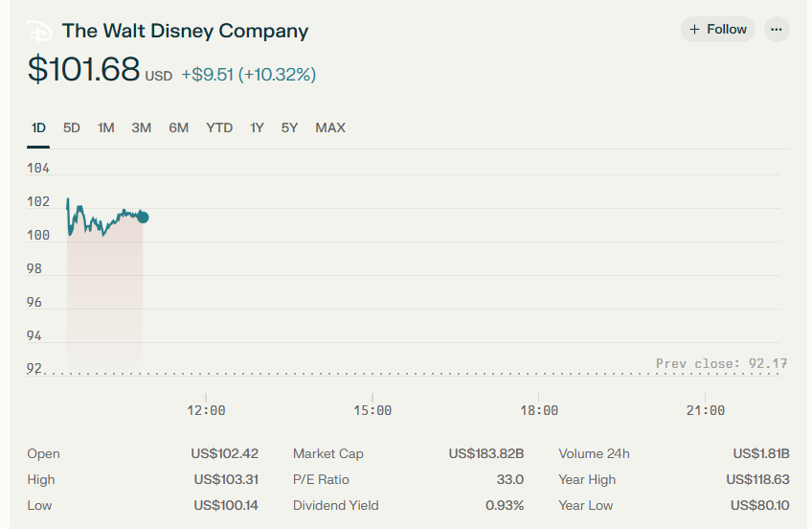812x529 pixels.
Task: Click the Open value US$102.42
Action: coord(225,453)
